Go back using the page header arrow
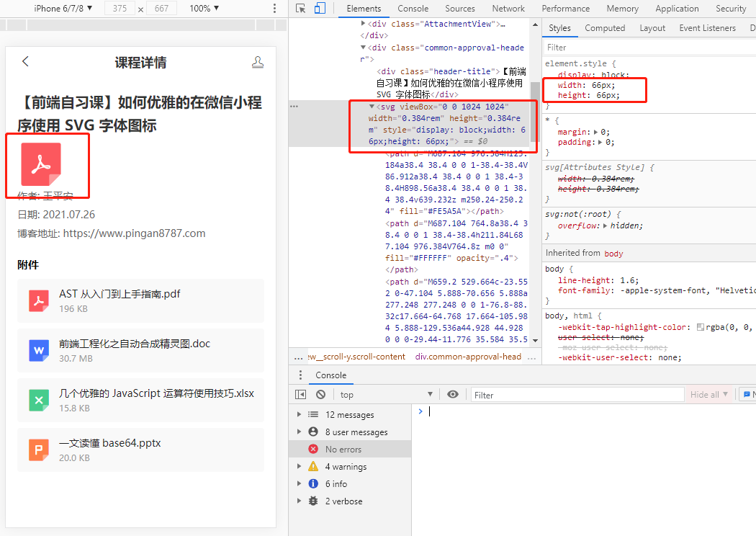Viewport: 756px width, 536px height. [25, 61]
